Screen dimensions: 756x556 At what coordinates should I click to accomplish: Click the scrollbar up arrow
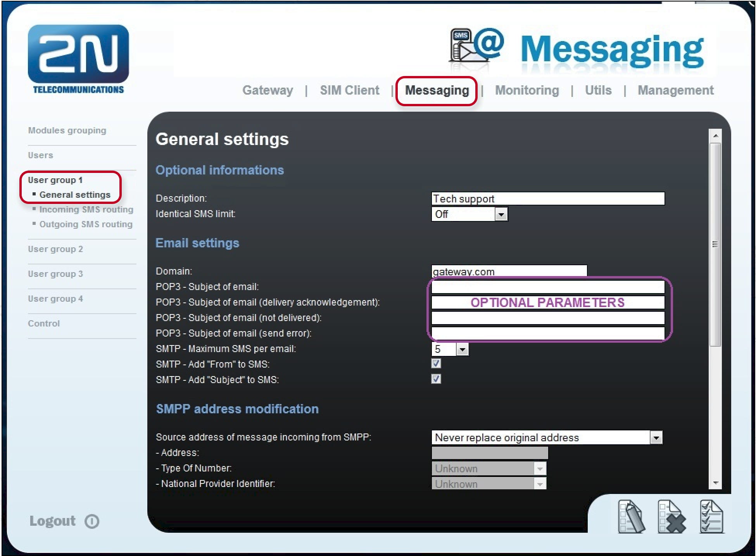[716, 136]
